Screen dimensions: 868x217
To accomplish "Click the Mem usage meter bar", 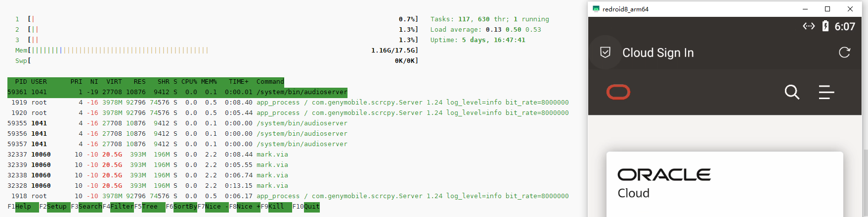I will [x=119, y=51].
